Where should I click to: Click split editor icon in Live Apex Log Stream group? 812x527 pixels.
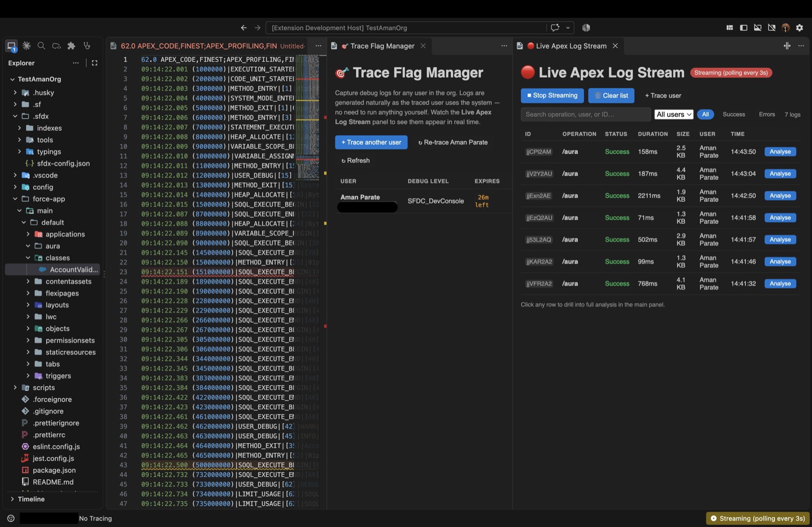tap(787, 46)
